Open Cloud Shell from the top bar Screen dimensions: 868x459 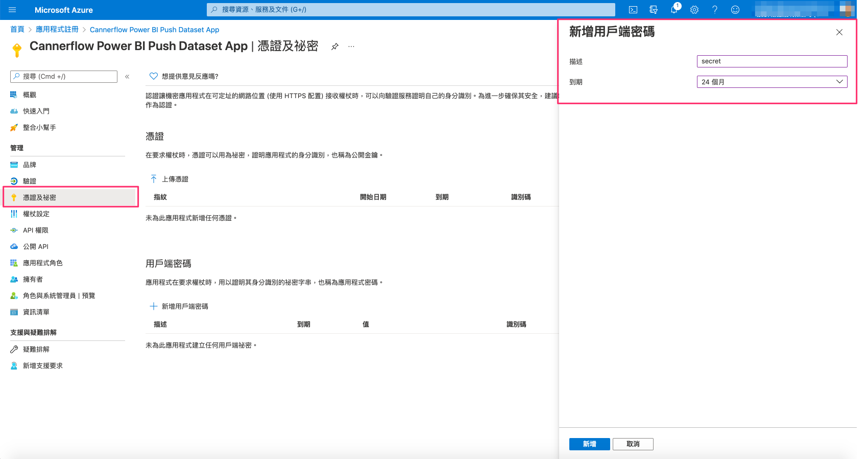coord(633,10)
